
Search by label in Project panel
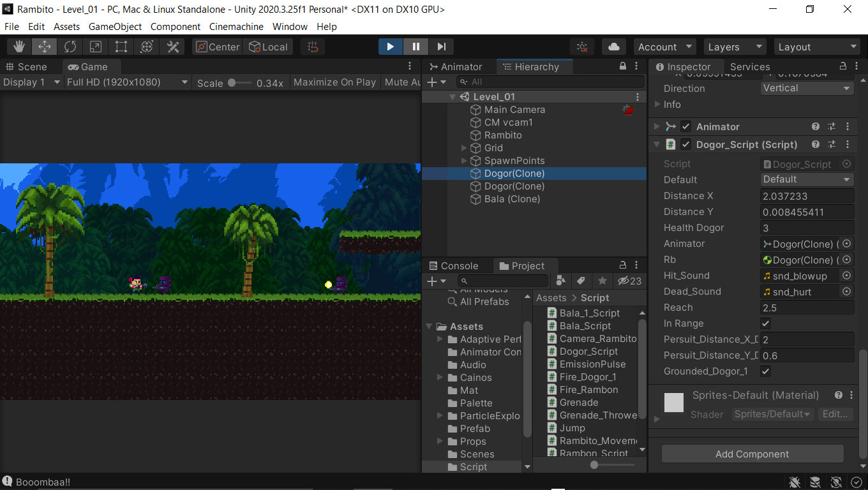(581, 281)
